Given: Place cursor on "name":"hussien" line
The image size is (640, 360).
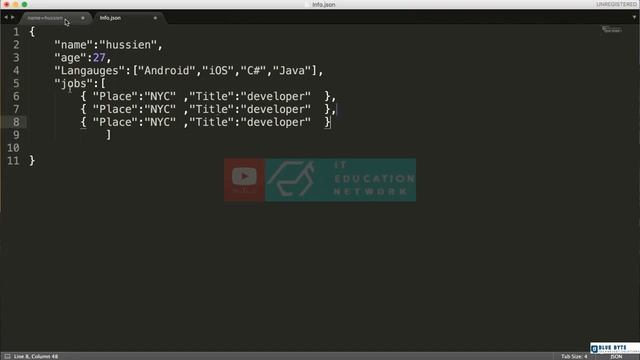Looking at the screenshot, I should point(109,45).
